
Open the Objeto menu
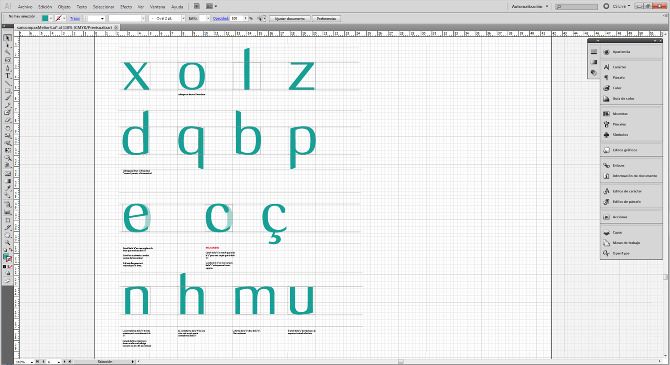[x=64, y=7]
